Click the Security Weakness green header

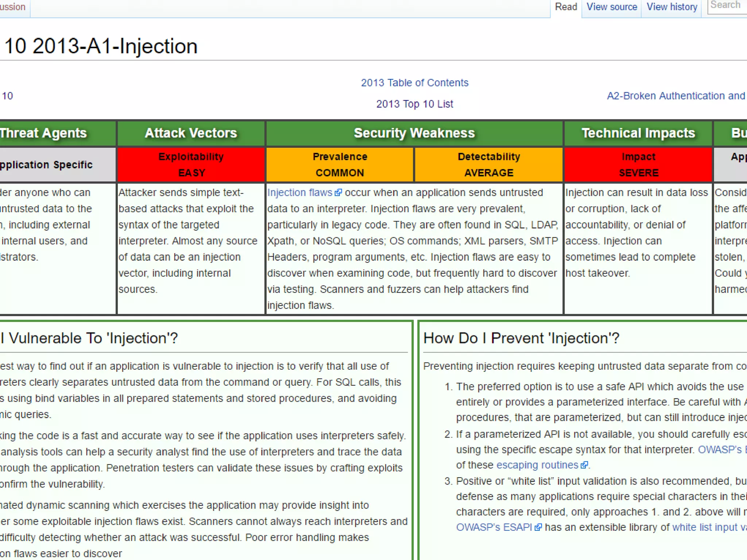coord(414,133)
